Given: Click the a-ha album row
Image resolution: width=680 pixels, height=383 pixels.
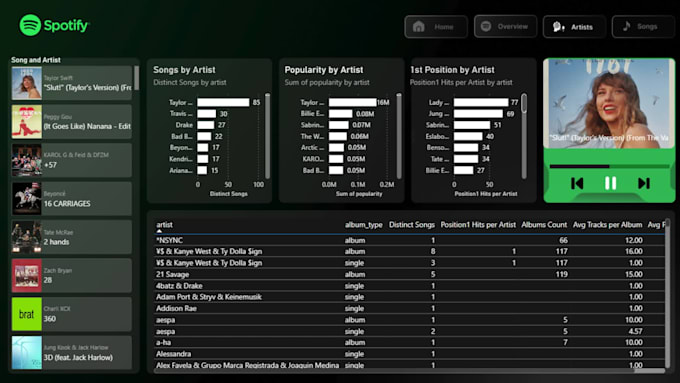Looking at the screenshot, I should click(410, 342).
